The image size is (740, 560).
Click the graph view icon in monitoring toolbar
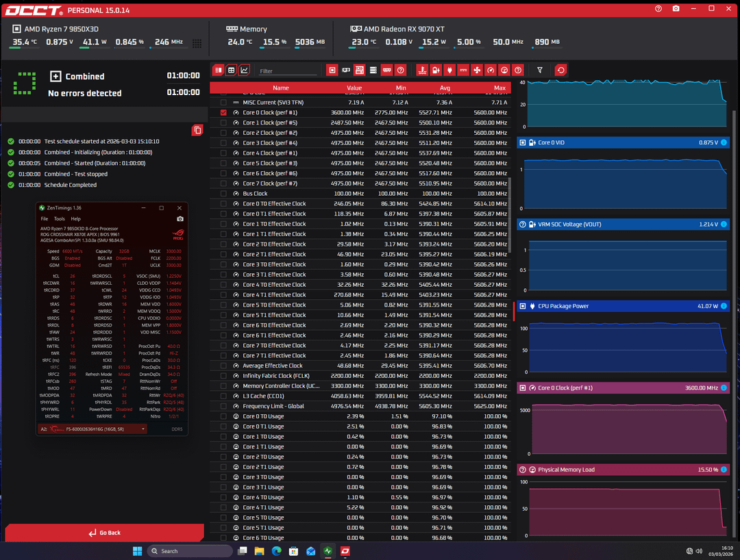(x=245, y=70)
